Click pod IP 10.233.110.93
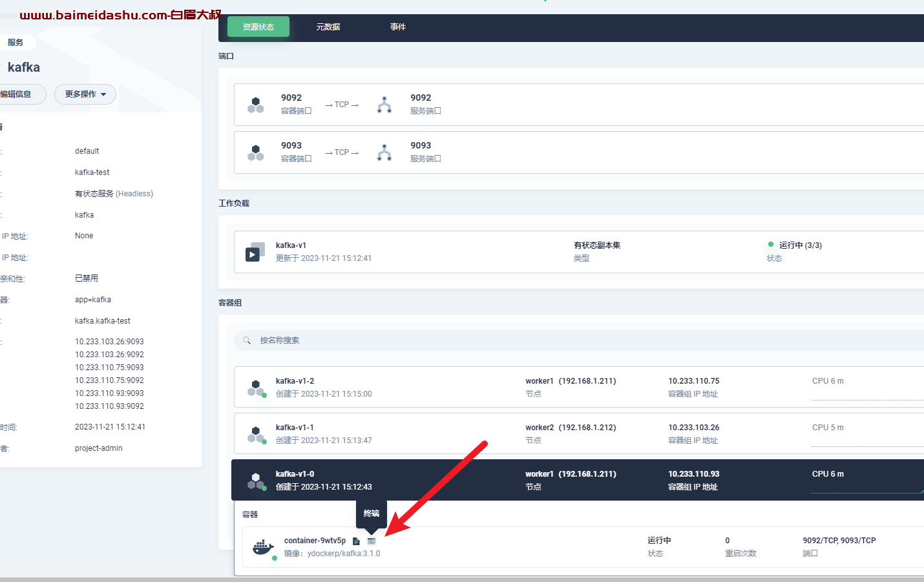Viewport: 924px width, 582px height. tap(693, 474)
